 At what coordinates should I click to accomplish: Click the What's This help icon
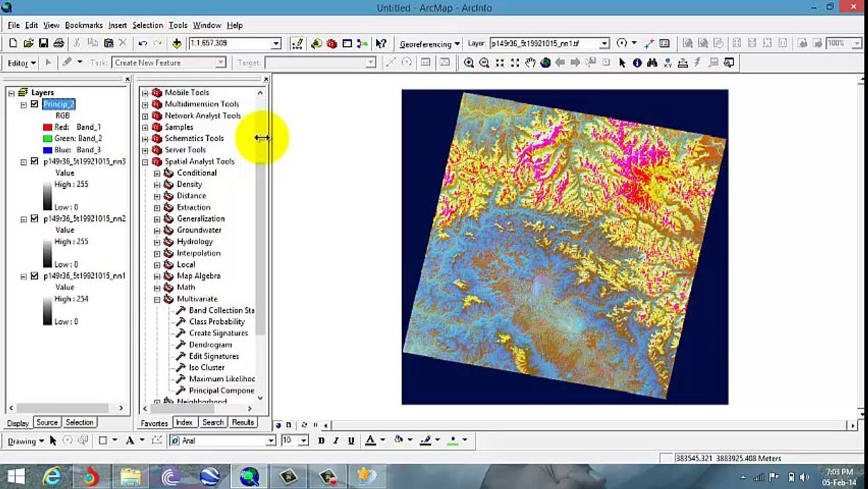pyautogui.click(x=381, y=43)
